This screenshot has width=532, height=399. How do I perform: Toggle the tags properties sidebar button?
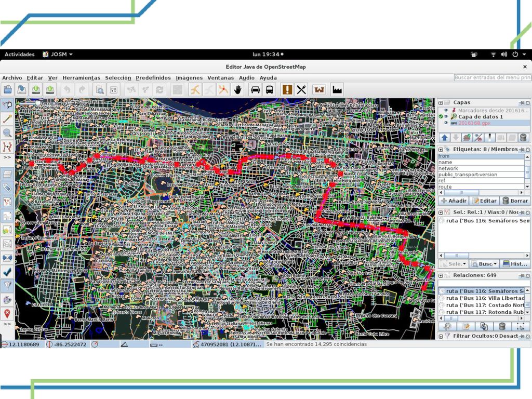point(7,188)
